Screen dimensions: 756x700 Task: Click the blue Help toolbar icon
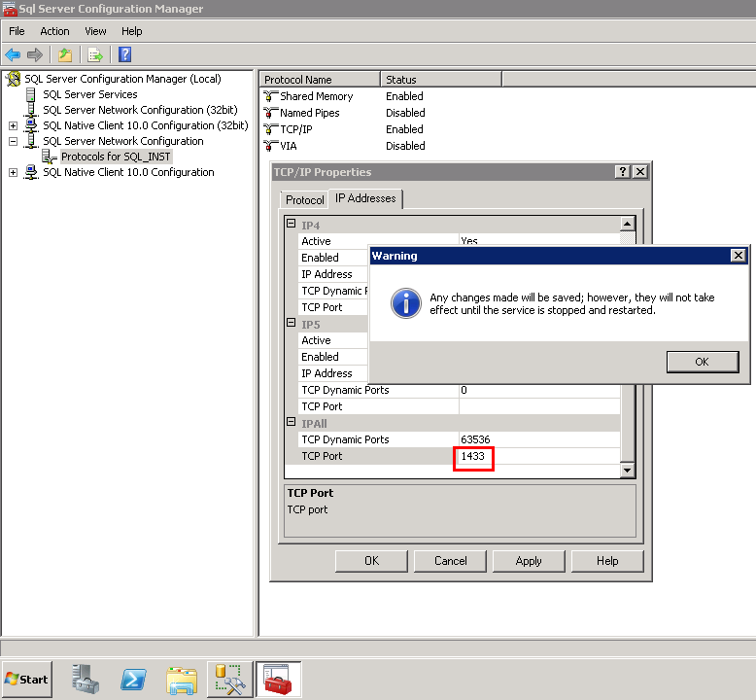pos(124,54)
